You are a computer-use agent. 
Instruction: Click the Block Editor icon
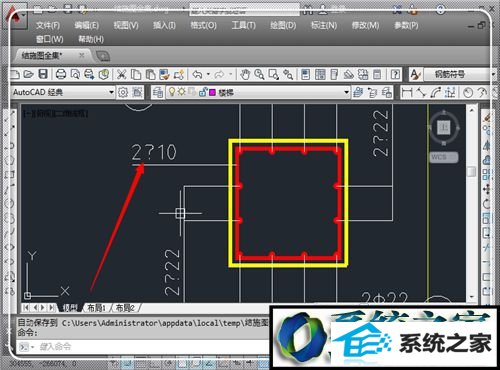[x=179, y=74]
